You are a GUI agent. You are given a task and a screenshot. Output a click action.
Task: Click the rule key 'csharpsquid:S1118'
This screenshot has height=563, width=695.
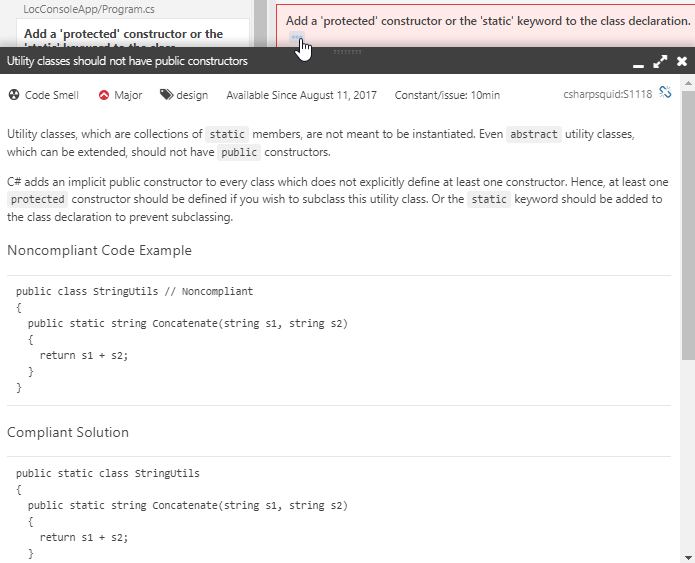coord(608,94)
